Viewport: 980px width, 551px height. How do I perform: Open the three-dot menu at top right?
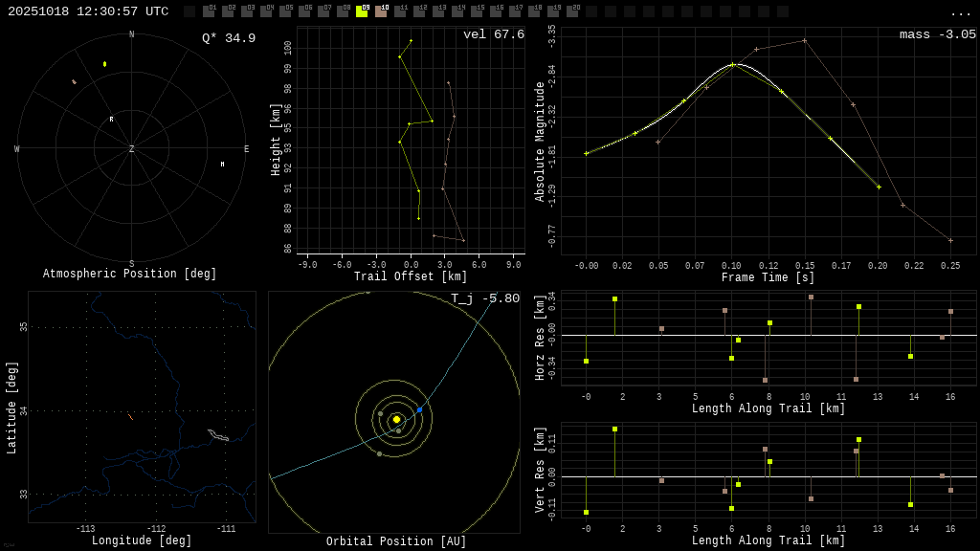pyautogui.click(x=960, y=12)
